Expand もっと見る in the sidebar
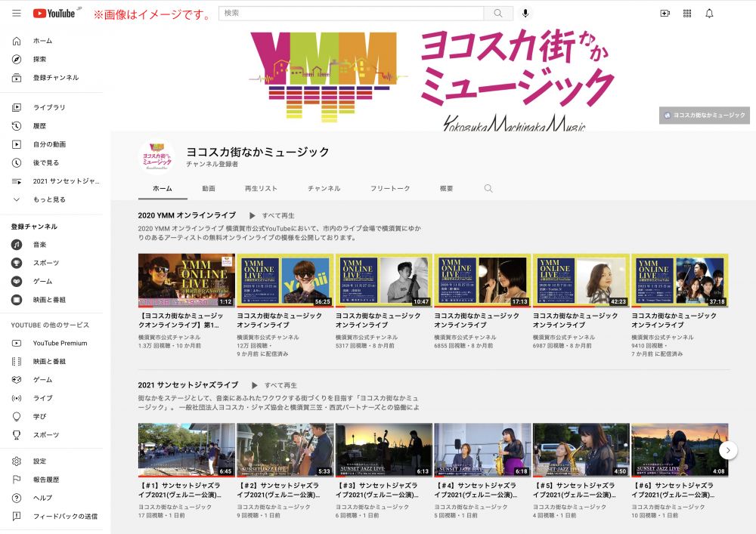The height and width of the screenshot is (534, 756). point(49,199)
